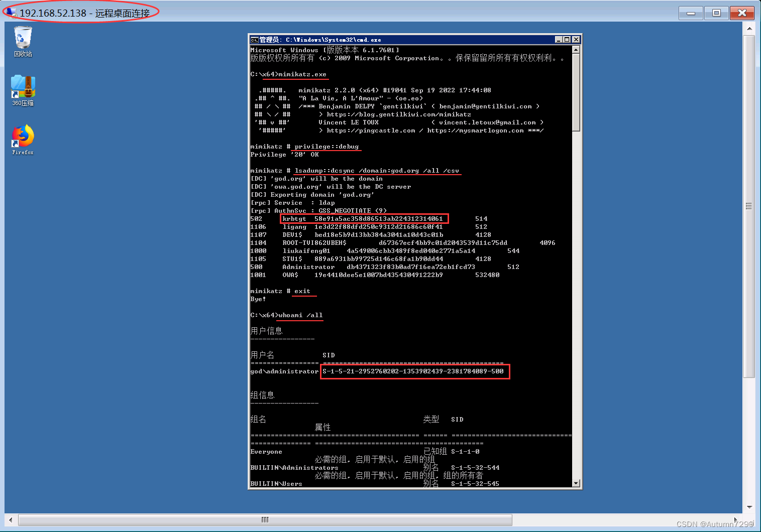Click the cmd.exe title bar system icon
The width and height of the screenshot is (761, 532).
click(254, 40)
